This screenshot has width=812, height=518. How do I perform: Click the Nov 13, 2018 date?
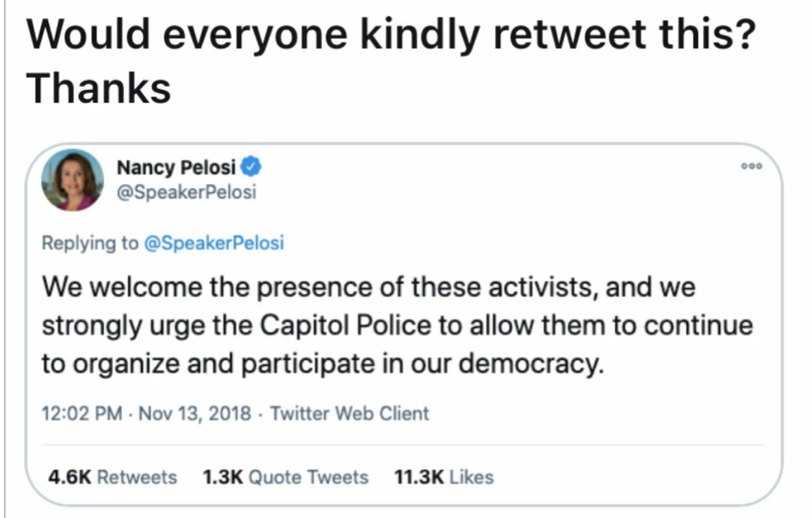point(195,413)
